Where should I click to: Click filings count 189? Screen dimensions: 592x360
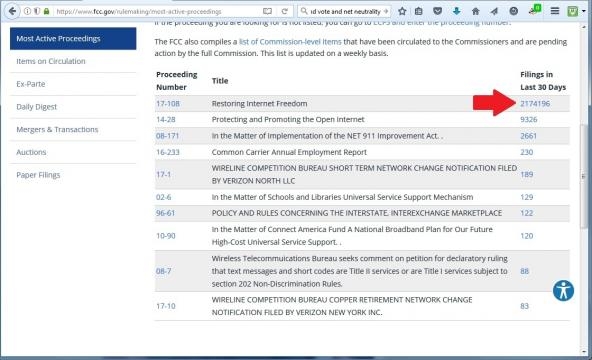tap(527, 174)
